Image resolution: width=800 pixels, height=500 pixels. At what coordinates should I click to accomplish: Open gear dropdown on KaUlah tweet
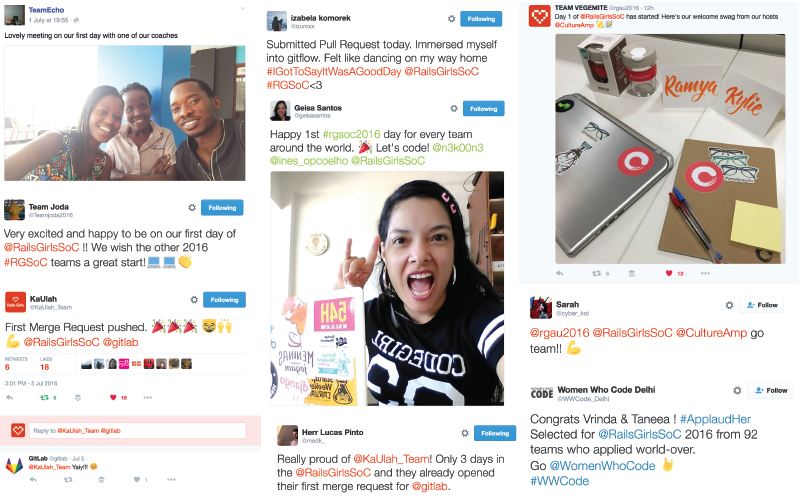194,300
